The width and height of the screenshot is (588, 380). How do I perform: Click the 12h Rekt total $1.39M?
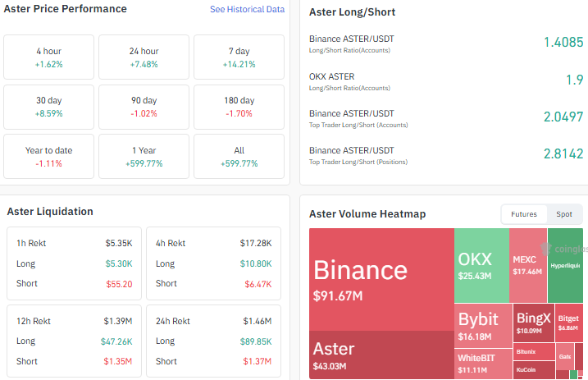tap(118, 321)
